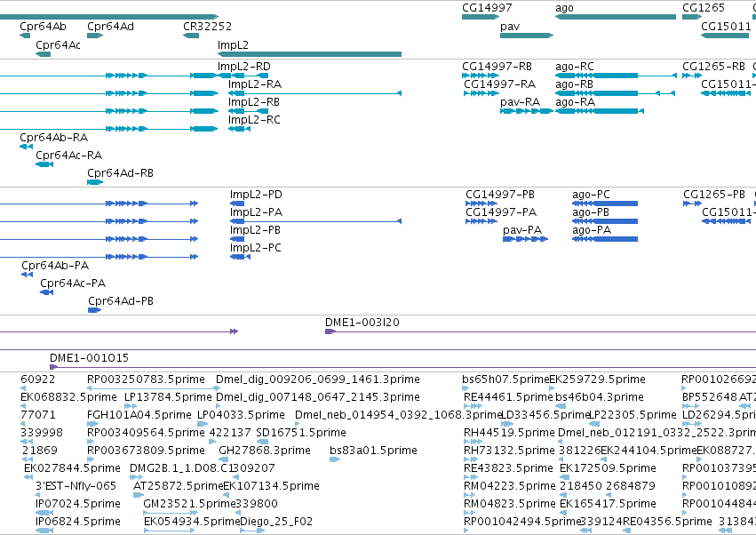This screenshot has height=535, width=756.
Task: Click pav-RA transcript label
Action: tap(521, 102)
